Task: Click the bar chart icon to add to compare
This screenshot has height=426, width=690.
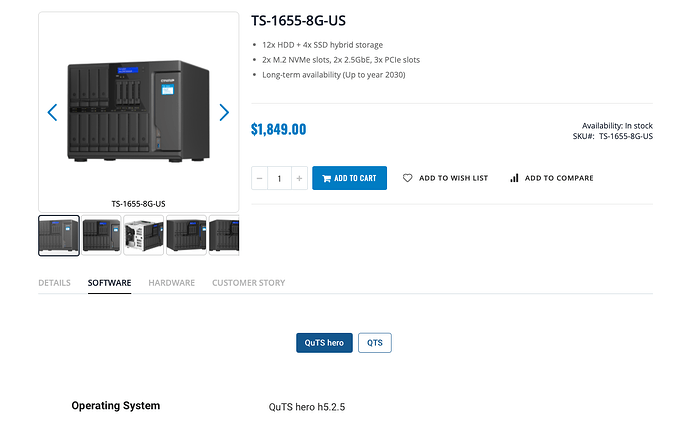Action: 514,178
